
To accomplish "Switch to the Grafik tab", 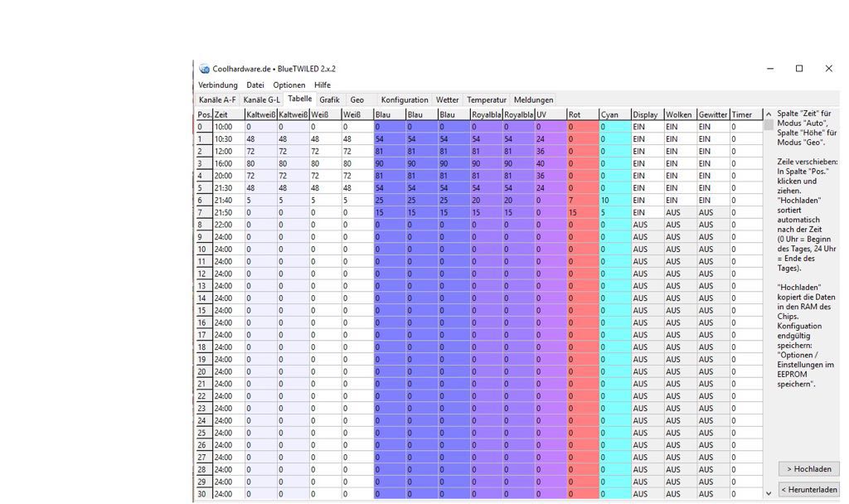I will click(x=329, y=100).
